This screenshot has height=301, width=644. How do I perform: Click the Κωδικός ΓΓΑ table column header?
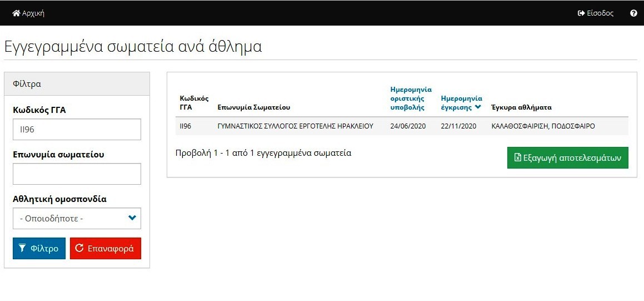pos(194,103)
